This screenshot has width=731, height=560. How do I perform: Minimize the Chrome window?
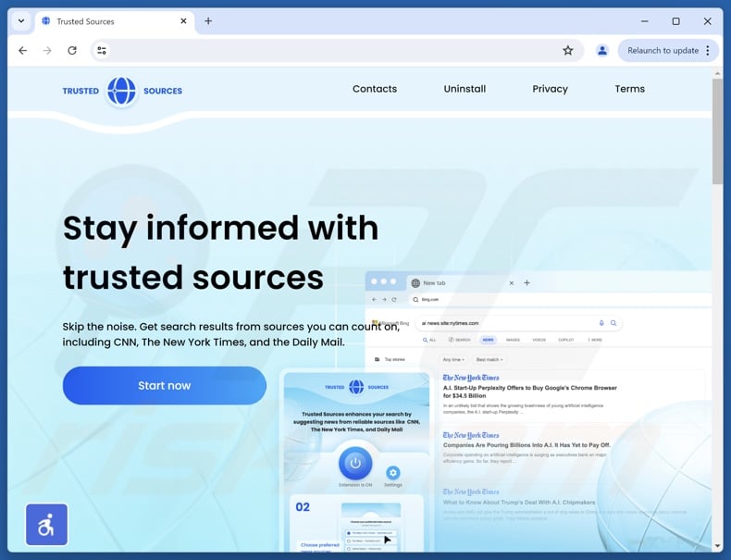coord(645,21)
